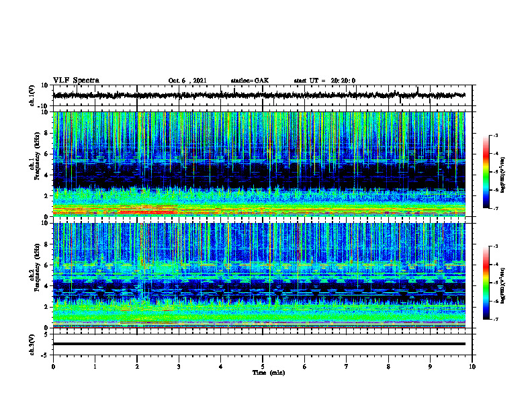Click the time axis tick label "10"
532x411 pixels.
coord(472,367)
